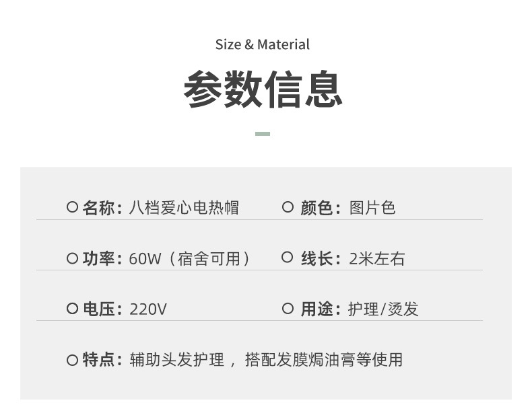The height and width of the screenshot is (415, 532).
Task: Click the circle bullet beside 用途
Action: tap(288, 309)
